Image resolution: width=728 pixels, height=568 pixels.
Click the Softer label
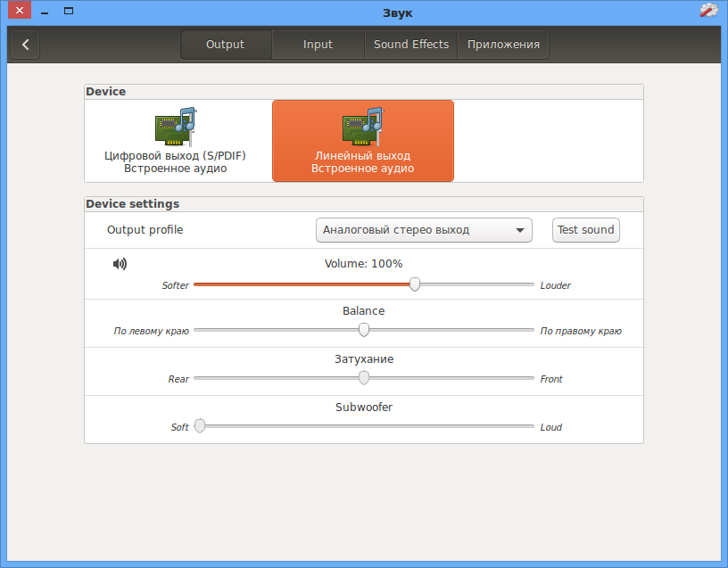click(175, 285)
